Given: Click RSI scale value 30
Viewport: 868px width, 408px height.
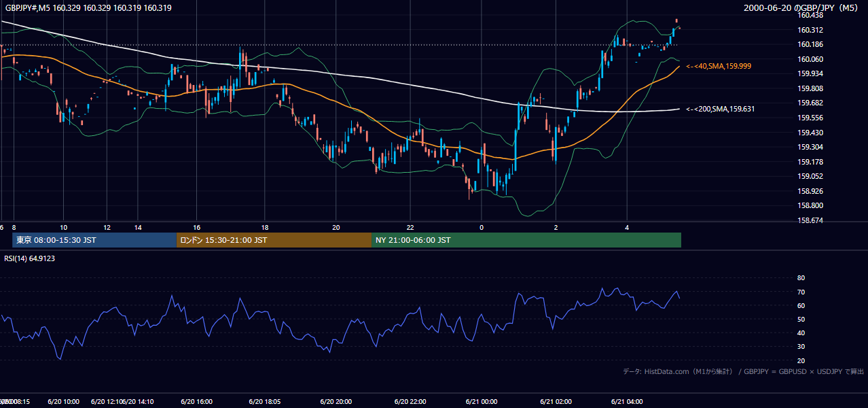Looking at the screenshot, I should (x=801, y=346).
